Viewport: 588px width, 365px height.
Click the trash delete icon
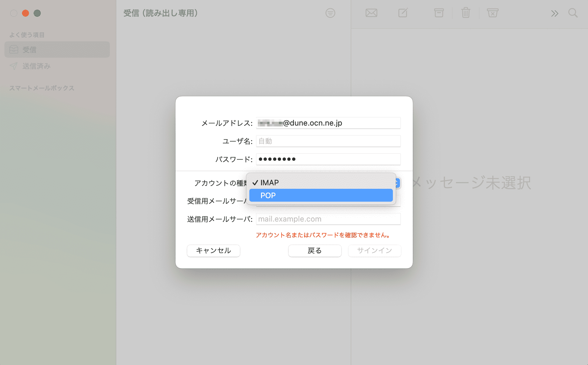coord(466,13)
